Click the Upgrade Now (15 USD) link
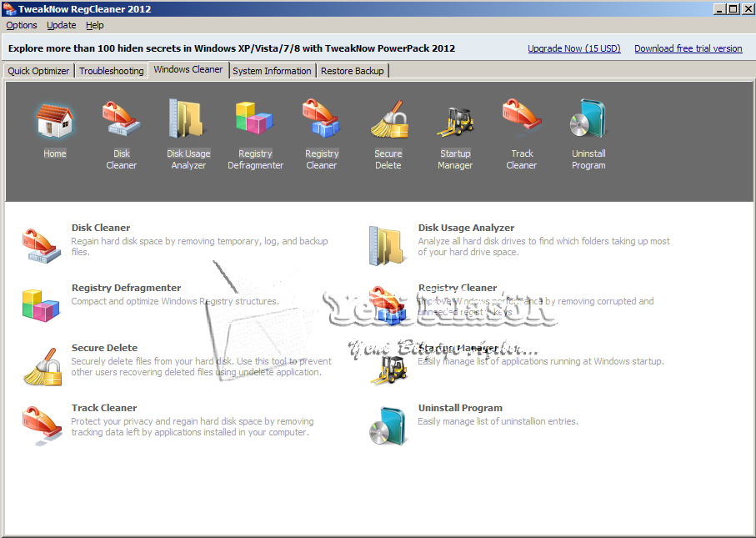 pos(574,48)
